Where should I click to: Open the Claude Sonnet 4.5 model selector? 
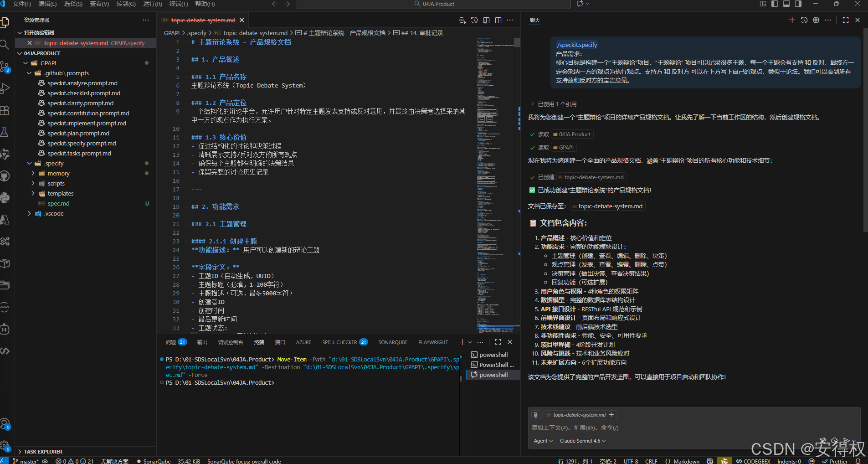582,441
